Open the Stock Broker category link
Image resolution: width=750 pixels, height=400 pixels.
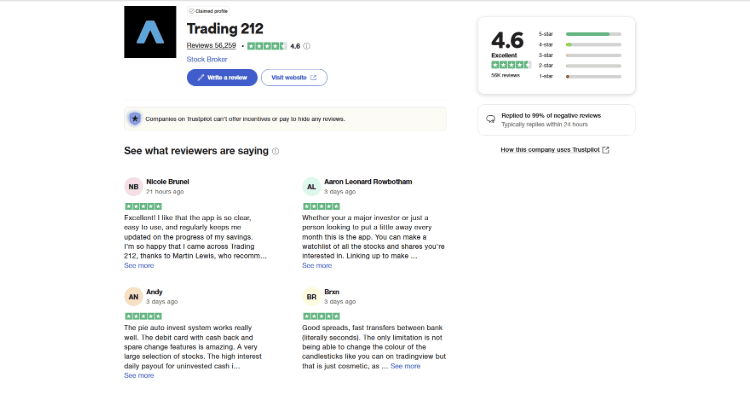pyautogui.click(x=206, y=59)
